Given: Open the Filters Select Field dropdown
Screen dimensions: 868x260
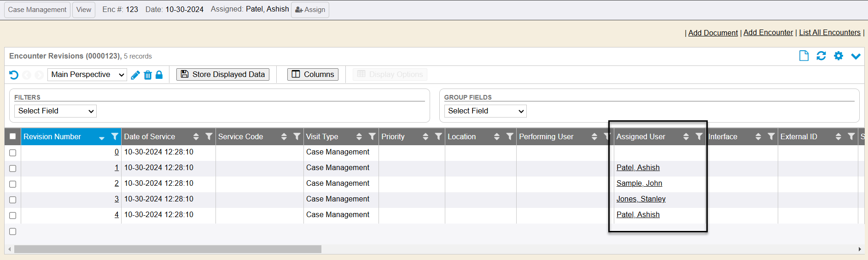Looking at the screenshot, I should pos(55,111).
